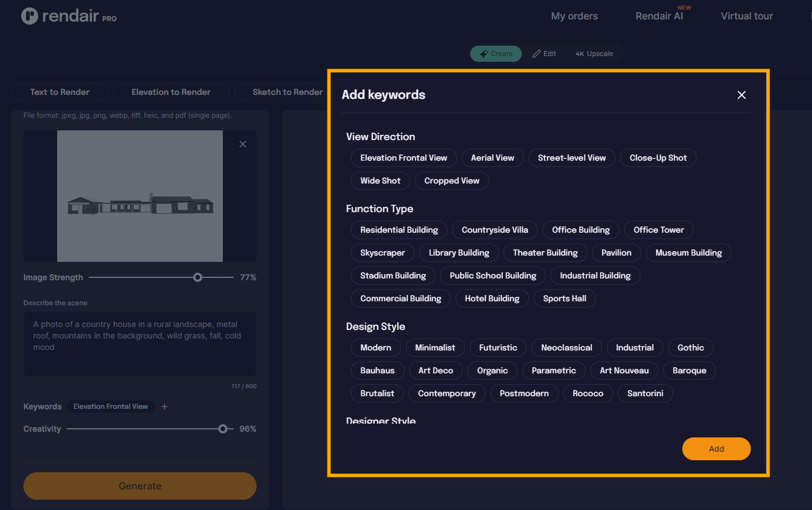Screen dimensions: 812x510
Task: Click the rendair PRO logo
Action: 69,16
